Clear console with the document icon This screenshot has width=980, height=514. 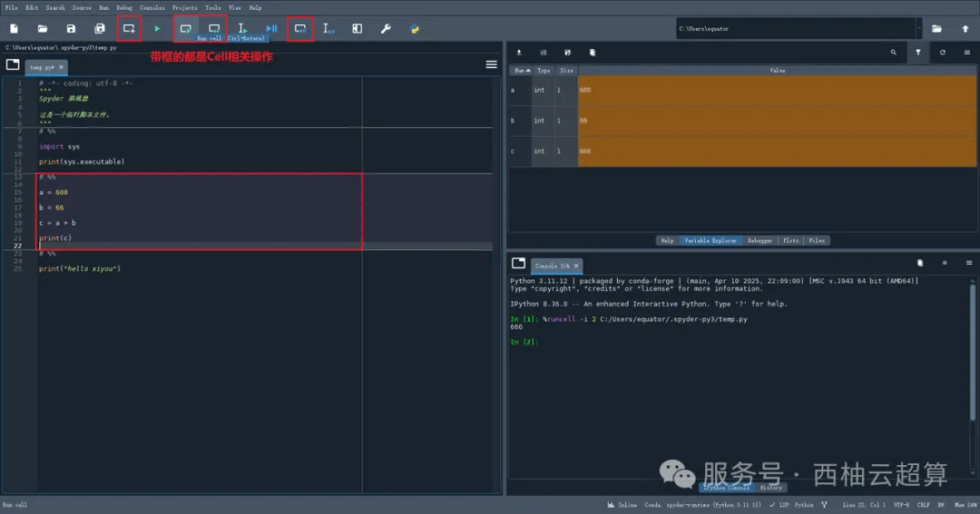pos(920,263)
